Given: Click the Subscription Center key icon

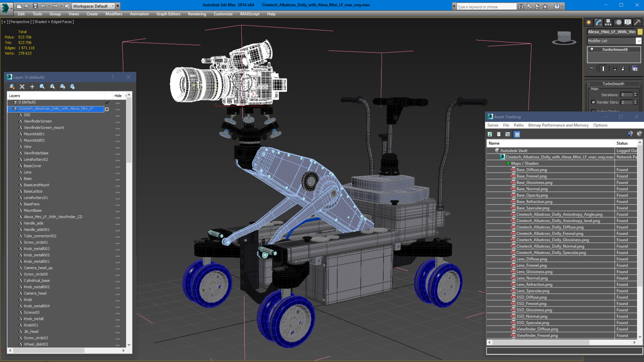Looking at the screenshot, I should point(529,6).
